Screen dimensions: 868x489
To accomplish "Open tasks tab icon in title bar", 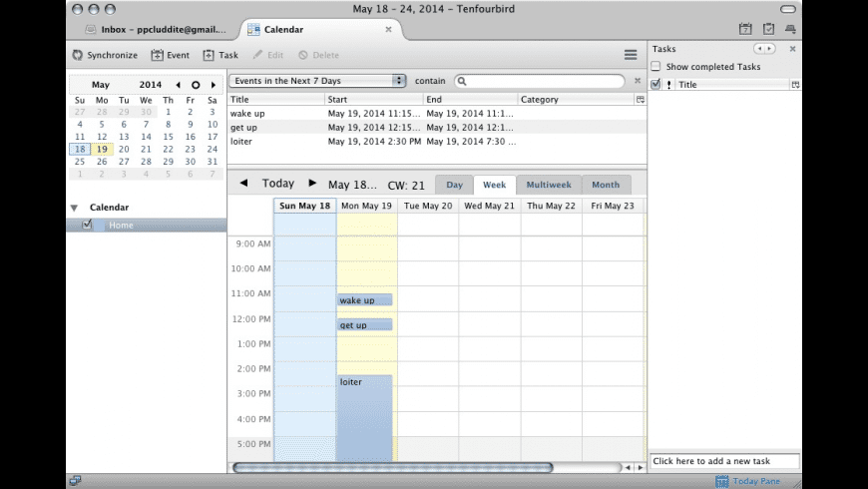I will coord(768,29).
